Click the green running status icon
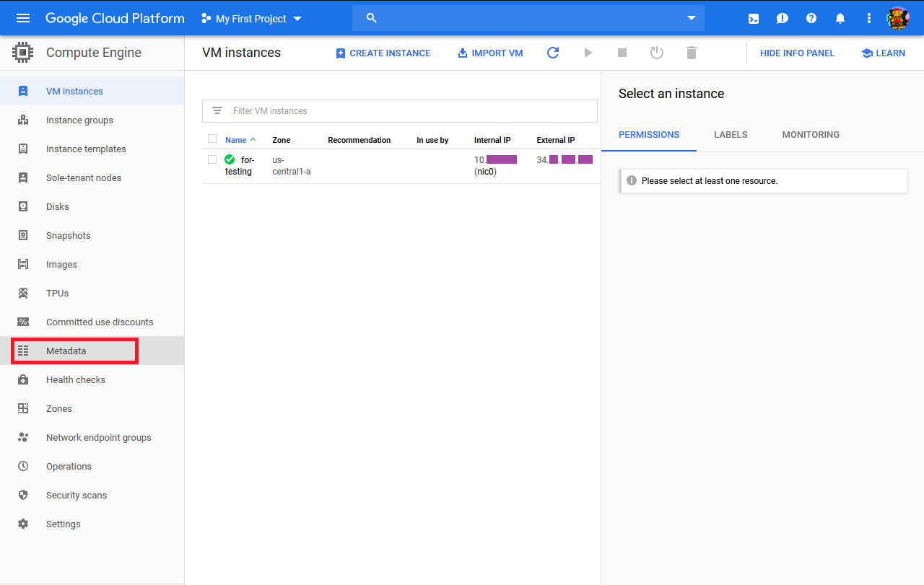 tap(230, 159)
